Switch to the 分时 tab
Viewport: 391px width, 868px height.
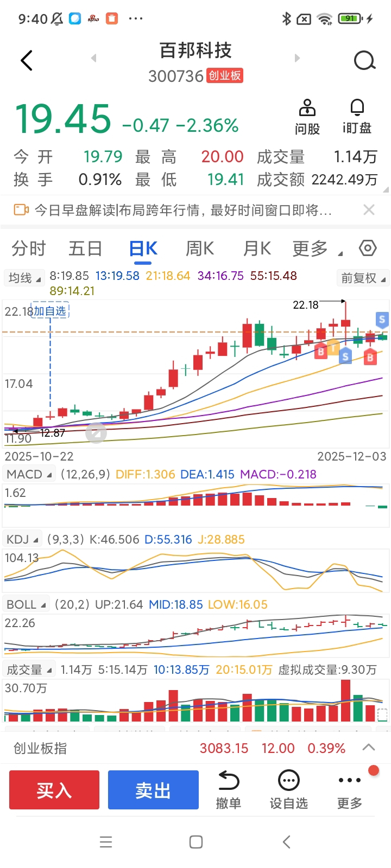[29, 248]
